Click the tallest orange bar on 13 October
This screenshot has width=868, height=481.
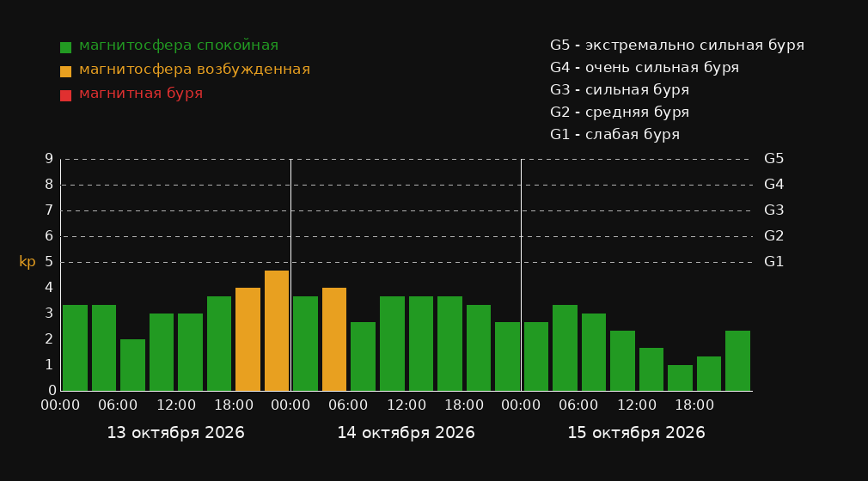tap(277, 331)
